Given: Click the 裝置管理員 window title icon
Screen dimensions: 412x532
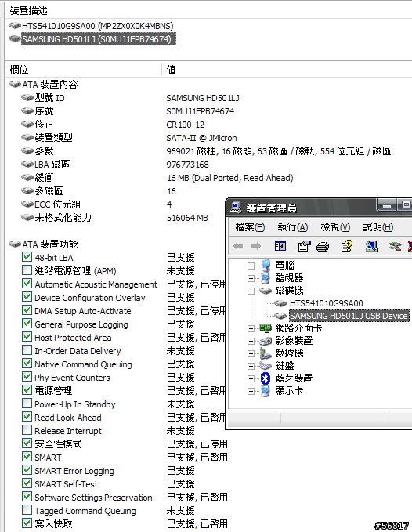Looking at the screenshot, I should [x=236, y=207].
